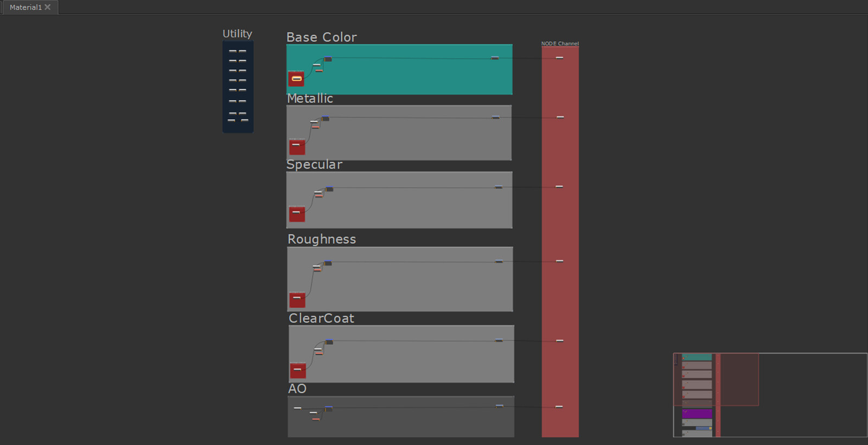The width and height of the screenshot is (868, 445).
Task: Select the right-end node of AO group
Action: 499,406
